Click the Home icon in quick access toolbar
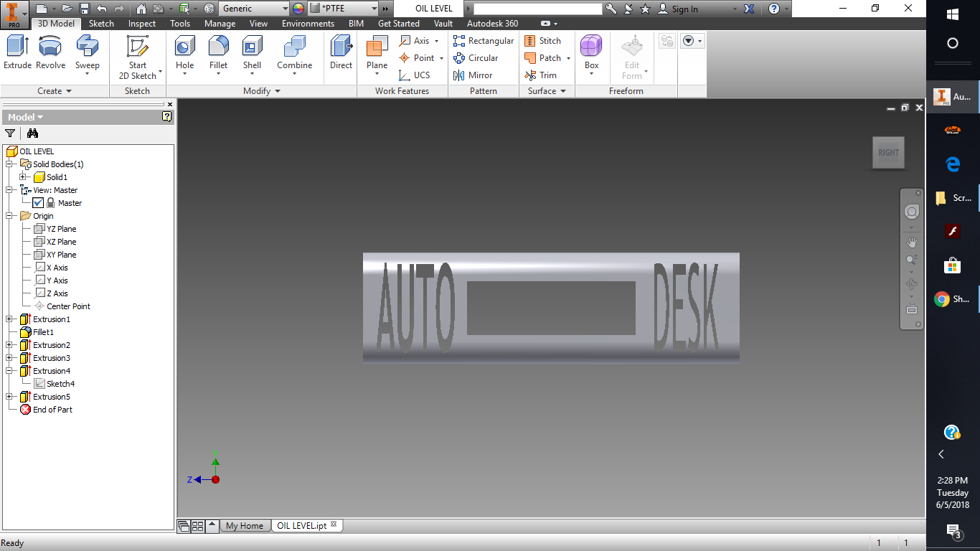The image size is (980, 551). coord(141,9)
